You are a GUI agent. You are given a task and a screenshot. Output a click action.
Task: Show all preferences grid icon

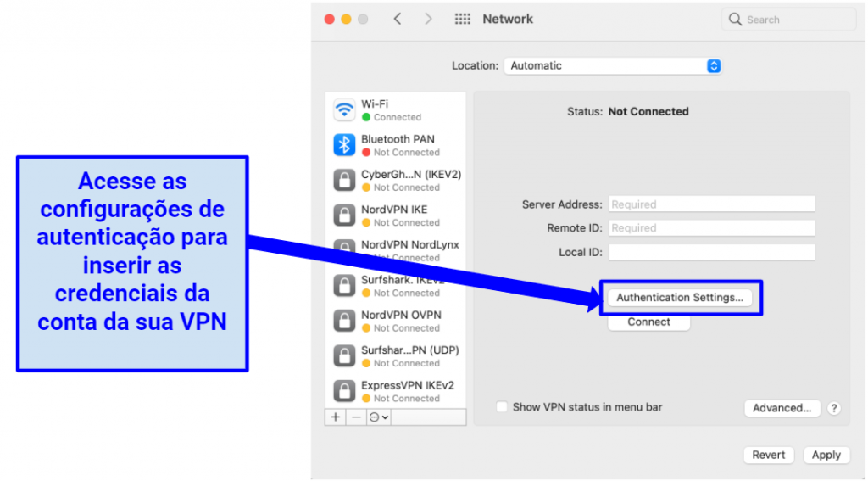coord(462,19)
